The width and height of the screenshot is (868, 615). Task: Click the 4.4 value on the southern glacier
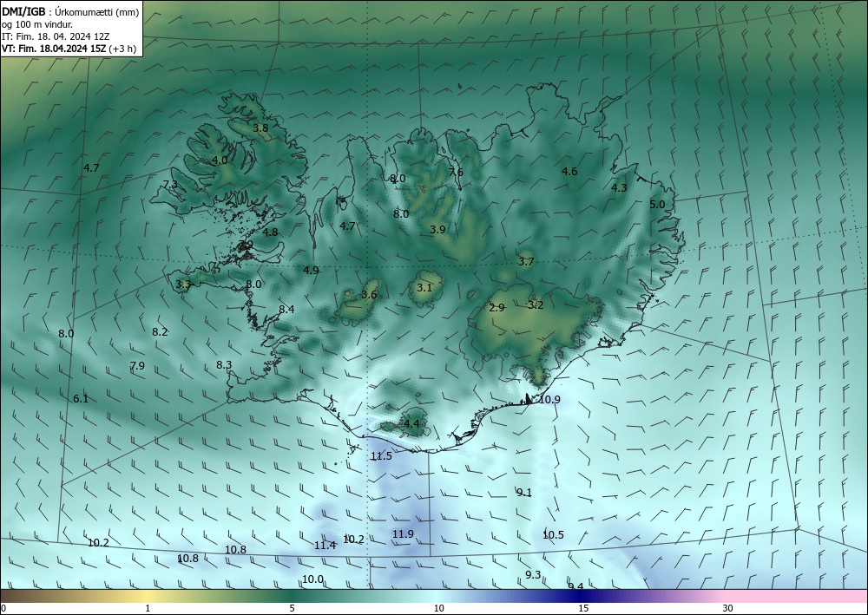(x=411, y=423)
